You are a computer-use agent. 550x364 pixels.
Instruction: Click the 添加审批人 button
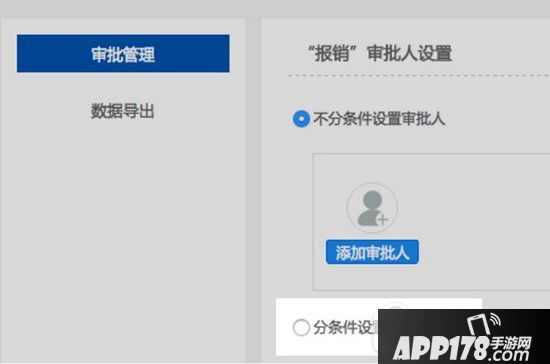point(372,252)
